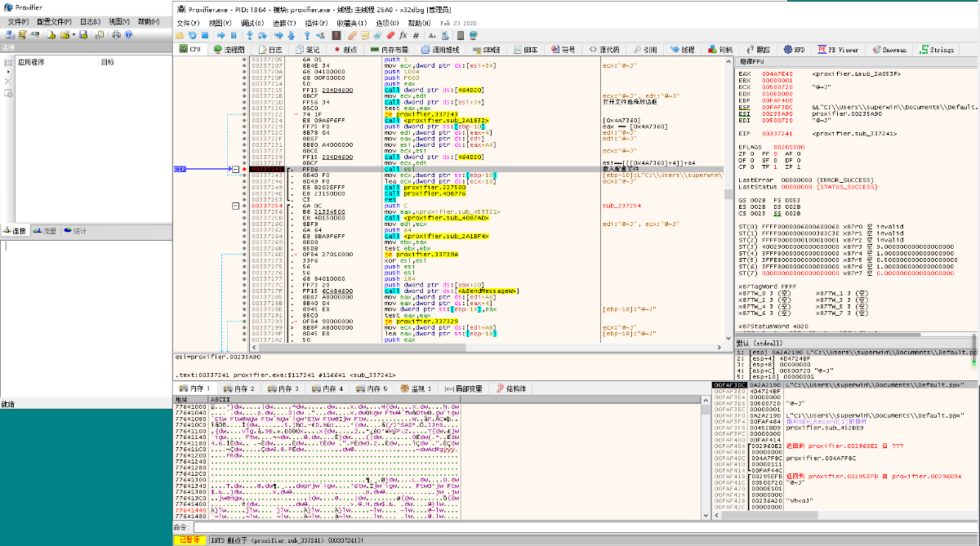Select the 统计 tab in Proxifier
The image size is (980, 546).
(x=76, y=231)
